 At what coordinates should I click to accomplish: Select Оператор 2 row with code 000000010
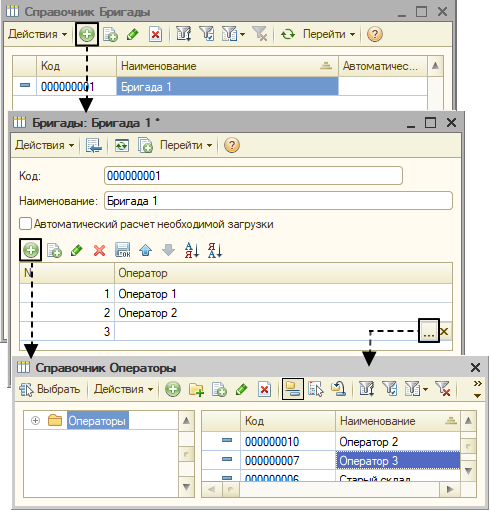click(331, 442)
